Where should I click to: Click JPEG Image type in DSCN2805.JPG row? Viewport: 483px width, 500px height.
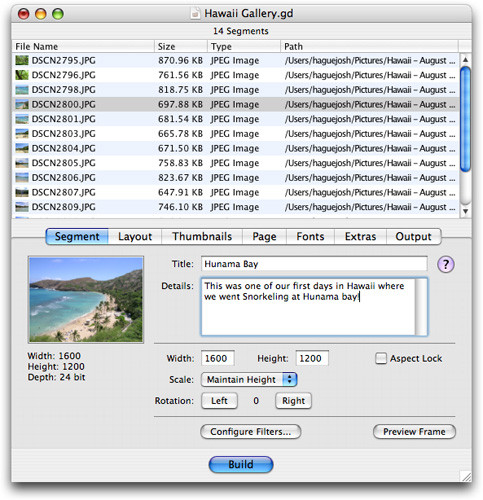pos(235,163)
